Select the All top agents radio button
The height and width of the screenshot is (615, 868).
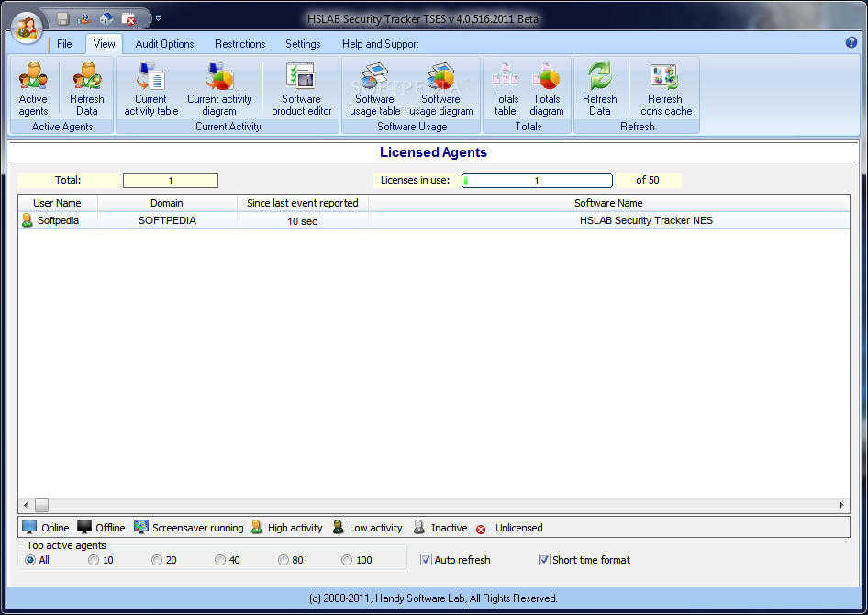pyautogui.click(x=30, y=560)
